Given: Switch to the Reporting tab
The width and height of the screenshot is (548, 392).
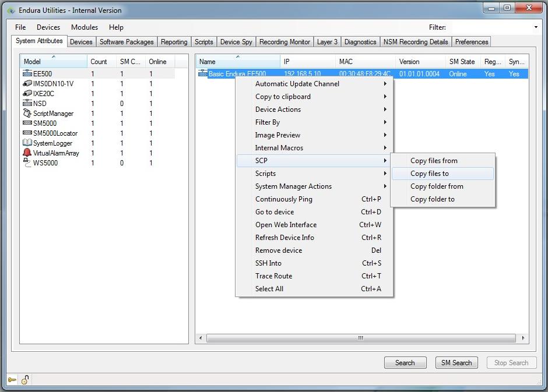Looking at the screenshot, I should [174, 42].
